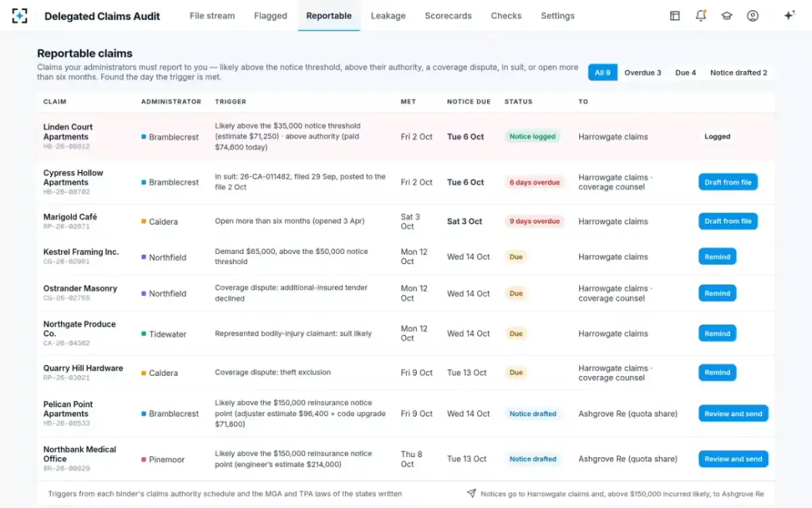Screen dimensions: 812x508
Task: Open notifications bell icon
Action: [x=700, y=16]
